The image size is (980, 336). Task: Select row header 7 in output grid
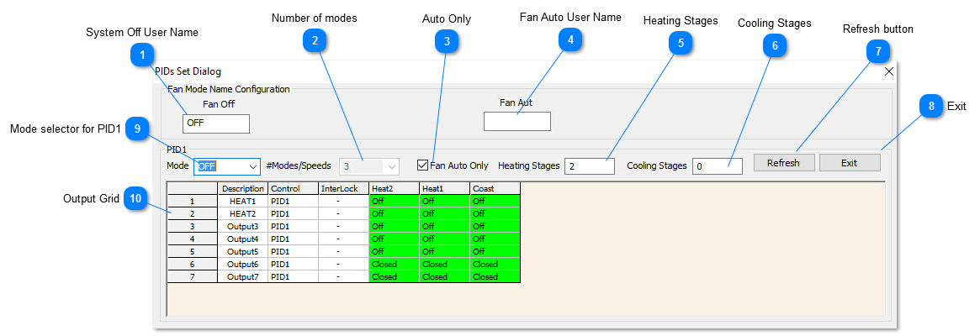tap(193, 276)
